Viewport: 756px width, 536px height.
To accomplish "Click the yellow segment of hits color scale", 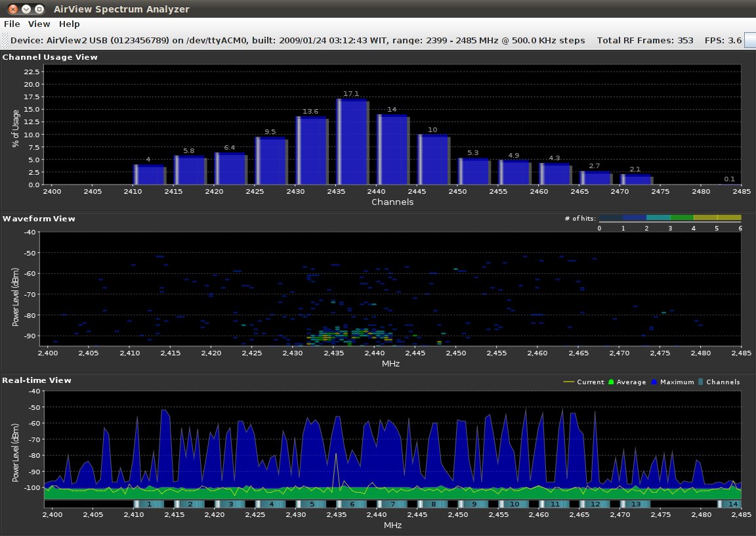I will click(x=717, y=217).
